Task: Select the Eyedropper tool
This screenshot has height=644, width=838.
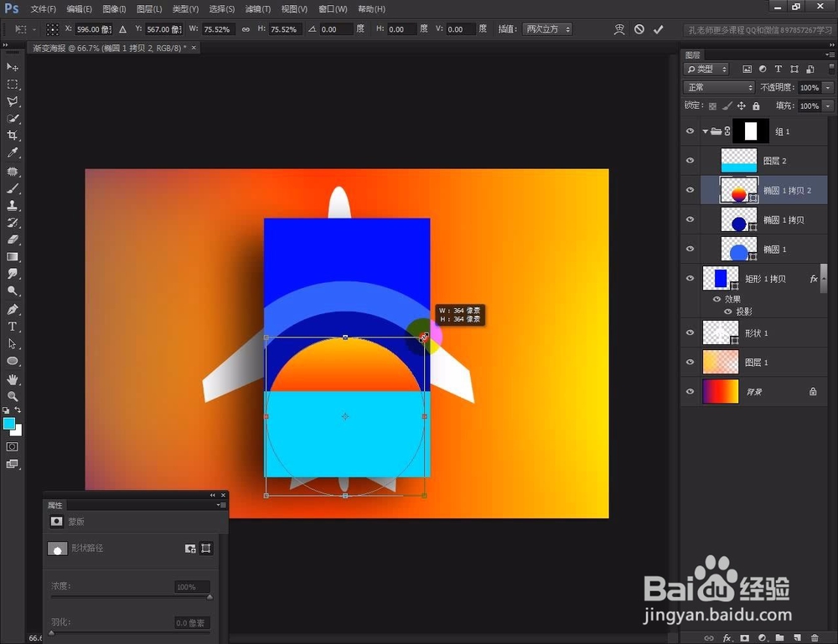Action: (x=12, y=154)
